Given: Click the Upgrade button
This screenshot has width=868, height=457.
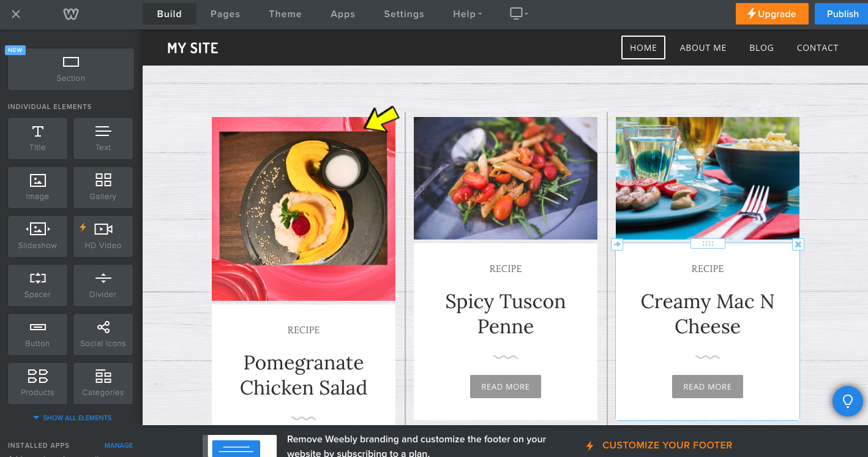Looking at the screenshot, I should click(x=772, y=14).
